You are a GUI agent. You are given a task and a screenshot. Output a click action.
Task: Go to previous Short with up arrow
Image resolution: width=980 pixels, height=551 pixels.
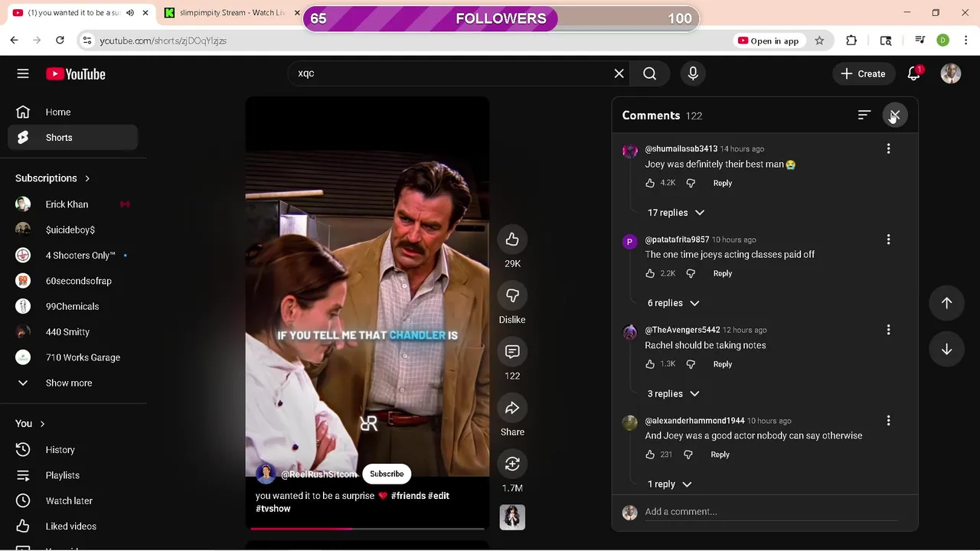[x=946, y=303]
